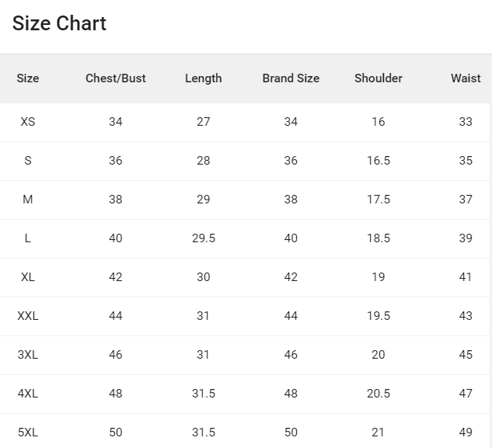Viewport: 492px width, 448px height.
Task: Select the 5XL size row label
Action: pos(28,432)
